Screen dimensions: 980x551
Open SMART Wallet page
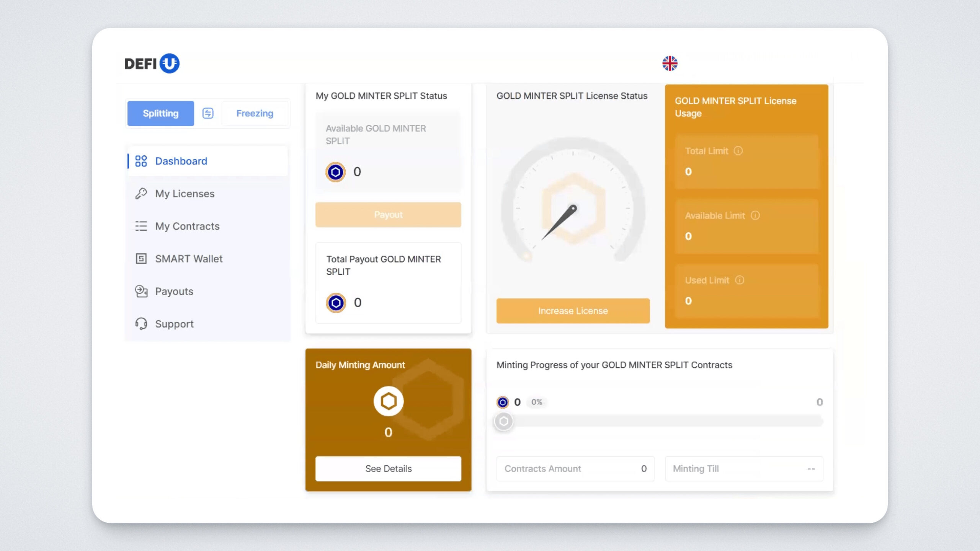pos(188,259)
